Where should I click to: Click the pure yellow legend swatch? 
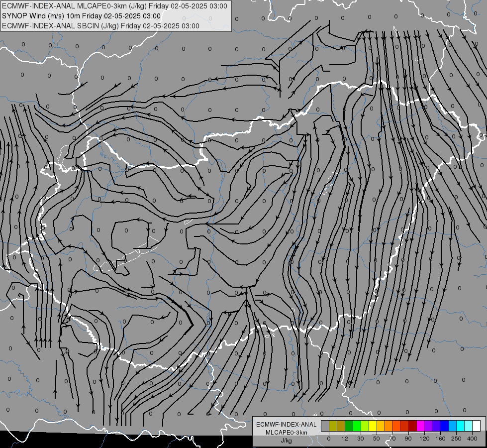pos(373,426)
